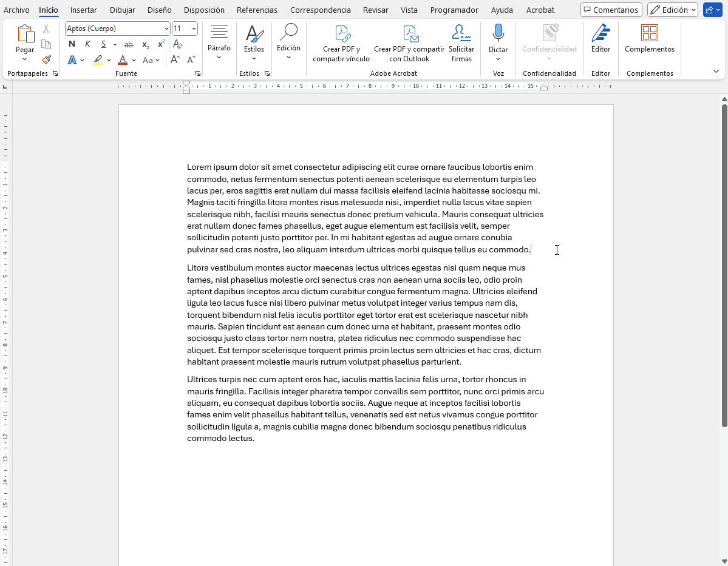Click the Comentarios button
Viewport: 728px width, 566px height.
[611, 10]
